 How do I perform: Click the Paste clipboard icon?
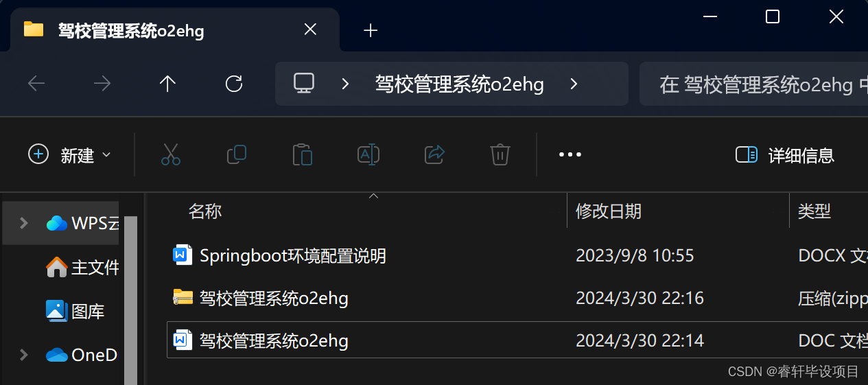pyautogui.click(x=303, y=154)
